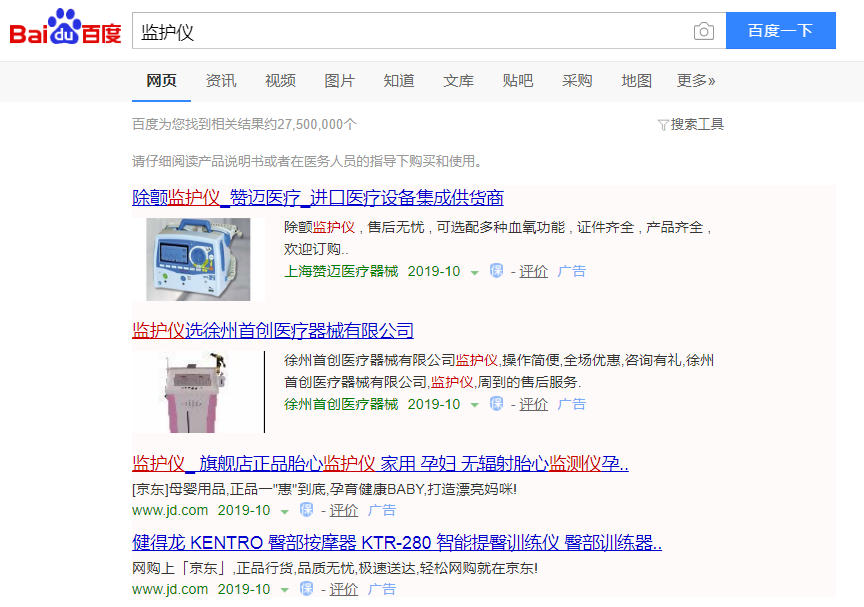
Task: Click the 除颤监护仪，售后无忧 description text
Action: [x=499, y=238]
